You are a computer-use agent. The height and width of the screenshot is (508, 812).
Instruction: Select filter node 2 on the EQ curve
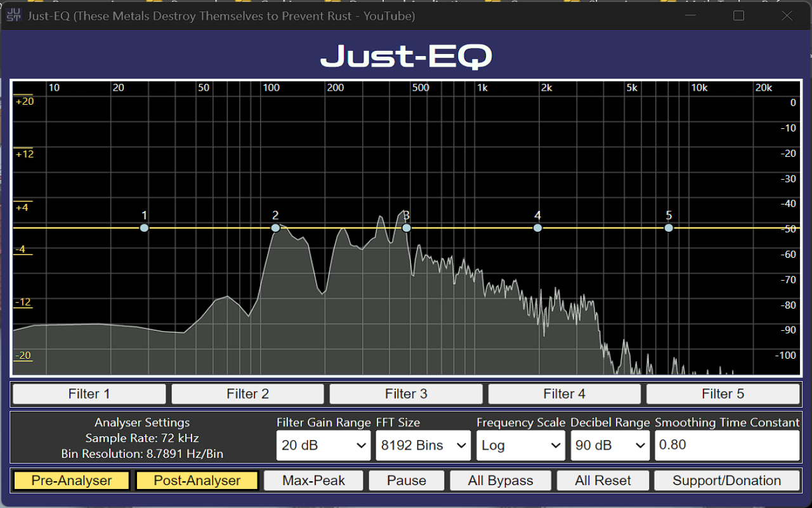275,228
